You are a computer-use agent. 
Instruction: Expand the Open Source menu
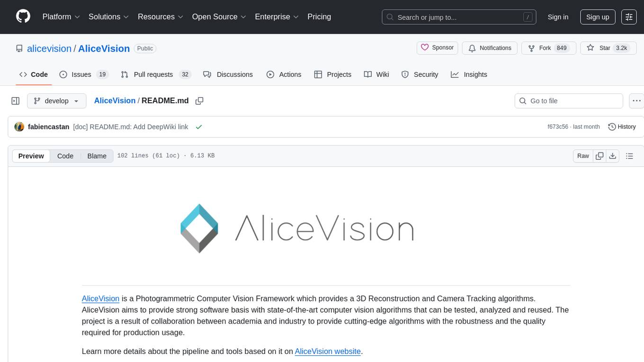(x=219, y=17)
